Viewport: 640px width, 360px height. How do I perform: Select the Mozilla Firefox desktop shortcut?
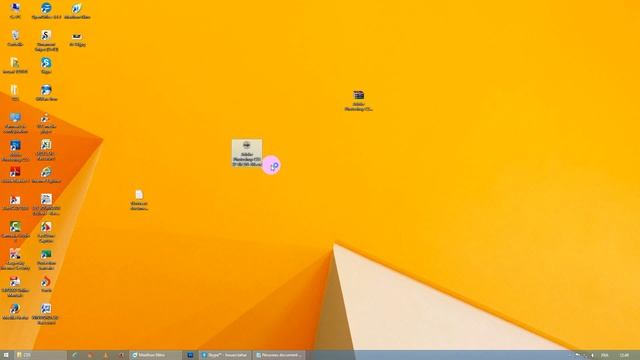[x=15, y=311]
